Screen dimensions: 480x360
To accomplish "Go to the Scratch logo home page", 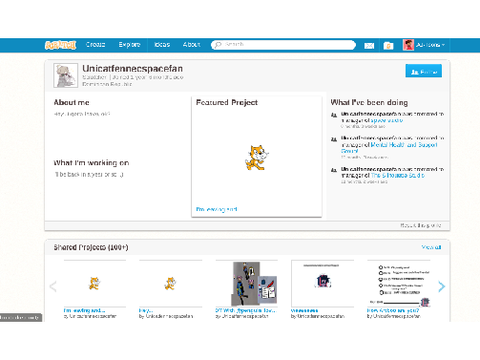I will [60, 45].
